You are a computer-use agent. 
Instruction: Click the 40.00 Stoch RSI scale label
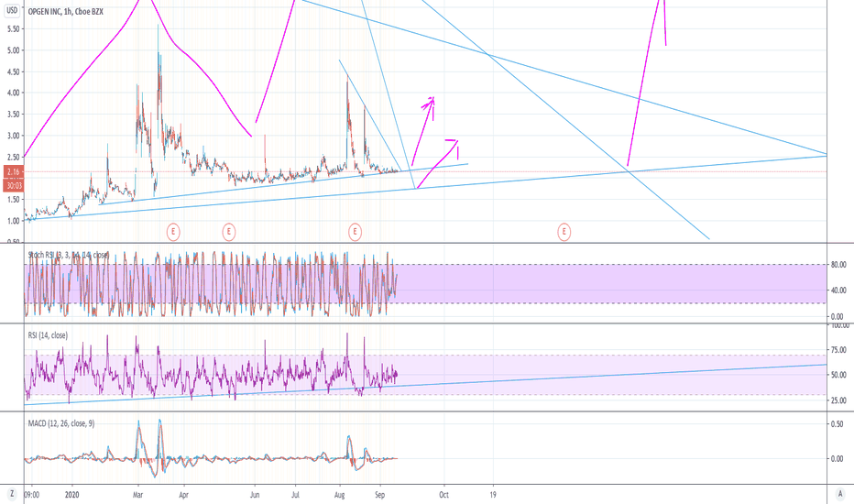pos(838,290)
